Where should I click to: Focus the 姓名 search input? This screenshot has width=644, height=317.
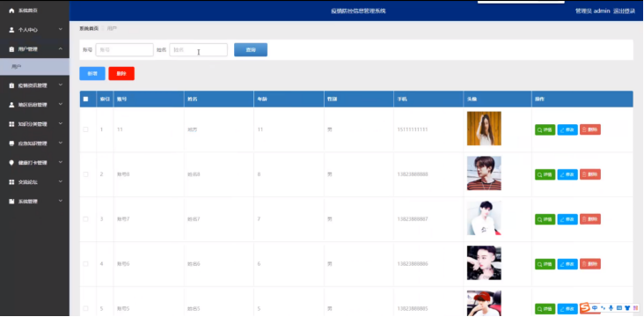point(198,49)
